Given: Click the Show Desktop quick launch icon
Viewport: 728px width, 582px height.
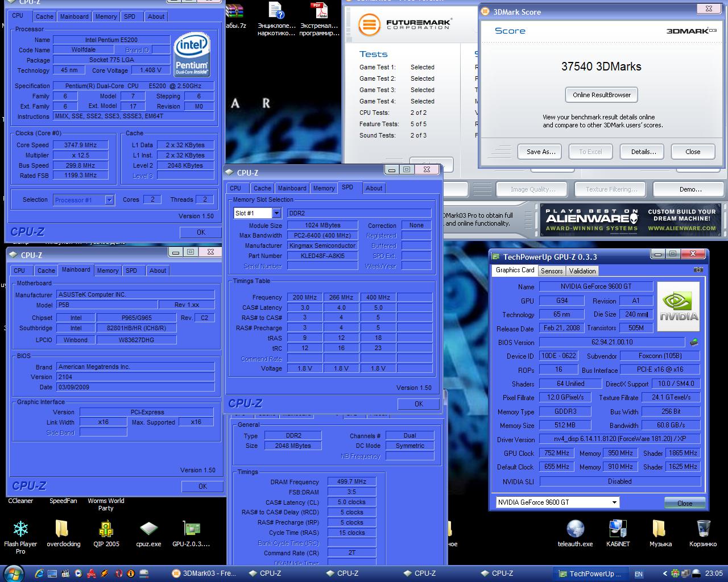Looking at the screenshot, I should click(52, 573).
